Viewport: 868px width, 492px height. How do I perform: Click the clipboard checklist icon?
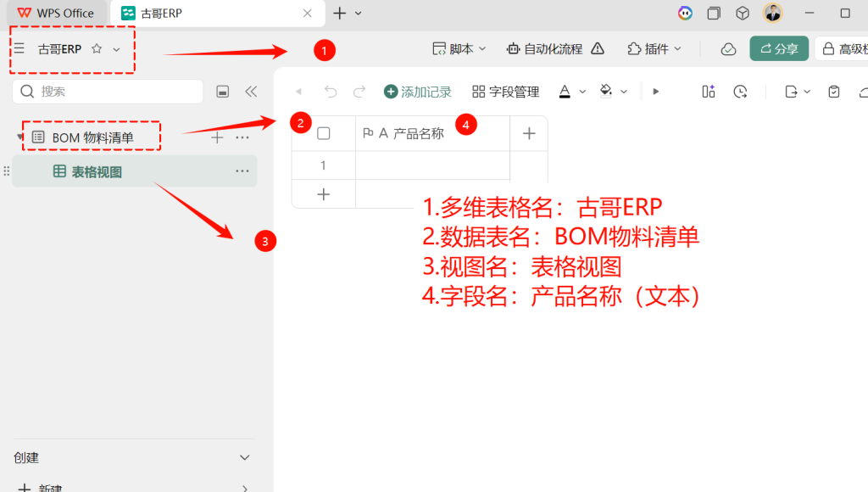pos(834,92)
